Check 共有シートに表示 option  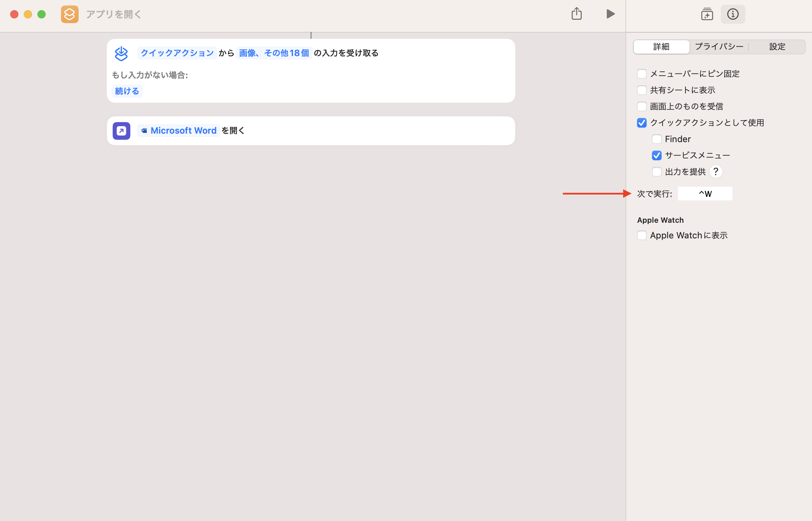tap(642, 90)
